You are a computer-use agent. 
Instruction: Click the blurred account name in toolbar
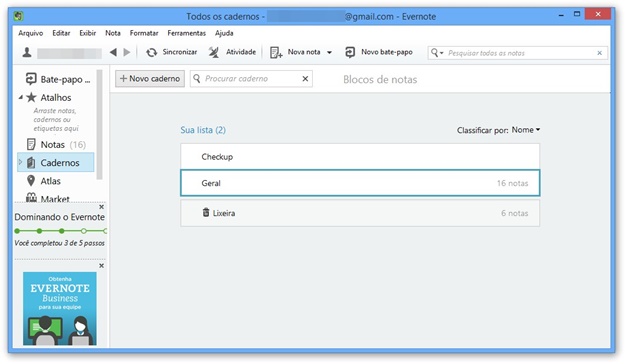[x=69, y=53]
